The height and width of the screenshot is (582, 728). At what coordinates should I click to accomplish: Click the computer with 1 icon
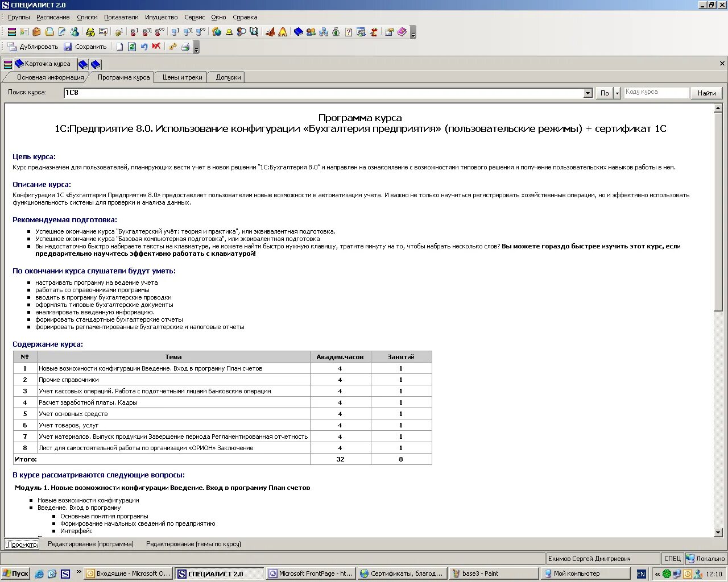click(175, 32)
